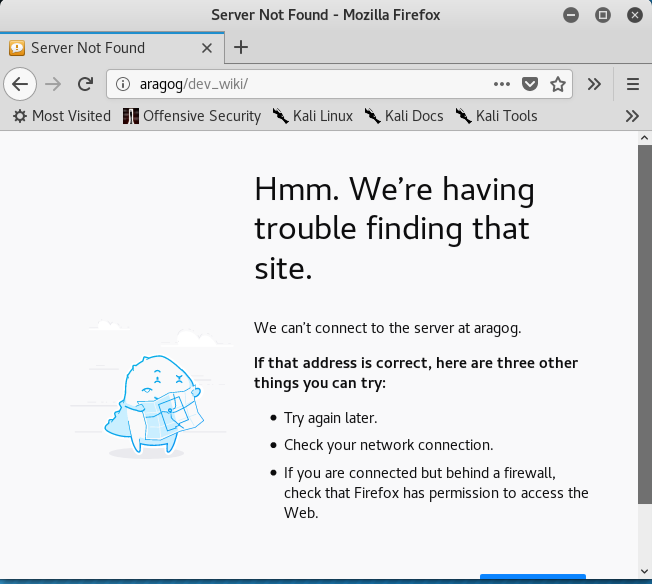The width and height of the screenshot is (652, 584).
Task: Expand the toolbar overflow chevron
Action: pos(594,84)
